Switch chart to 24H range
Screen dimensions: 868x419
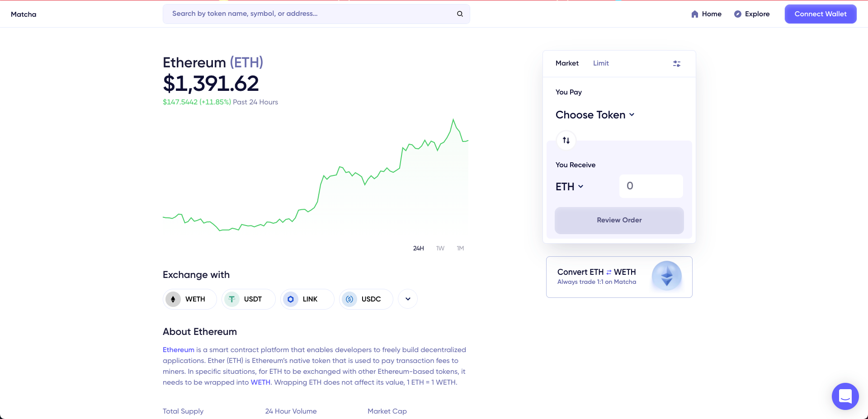(x=418, y=248)
